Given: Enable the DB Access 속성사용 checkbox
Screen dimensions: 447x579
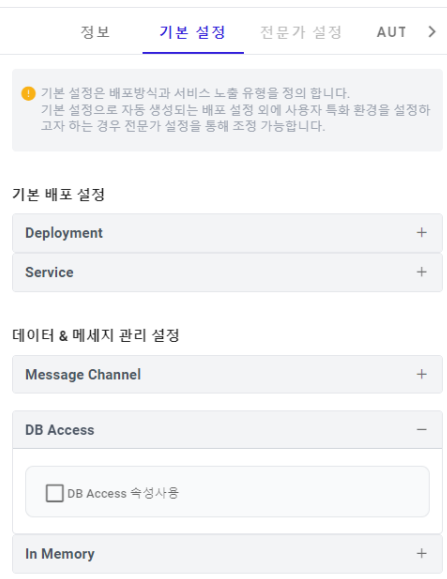Looking at the screenshot, I should tap(55, 493).
